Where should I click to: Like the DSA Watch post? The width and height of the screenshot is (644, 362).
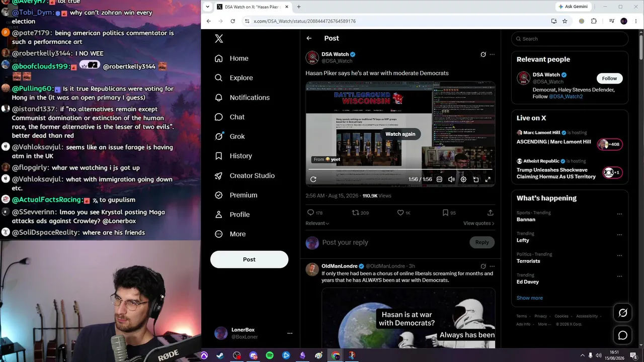(x=400, y=213)
